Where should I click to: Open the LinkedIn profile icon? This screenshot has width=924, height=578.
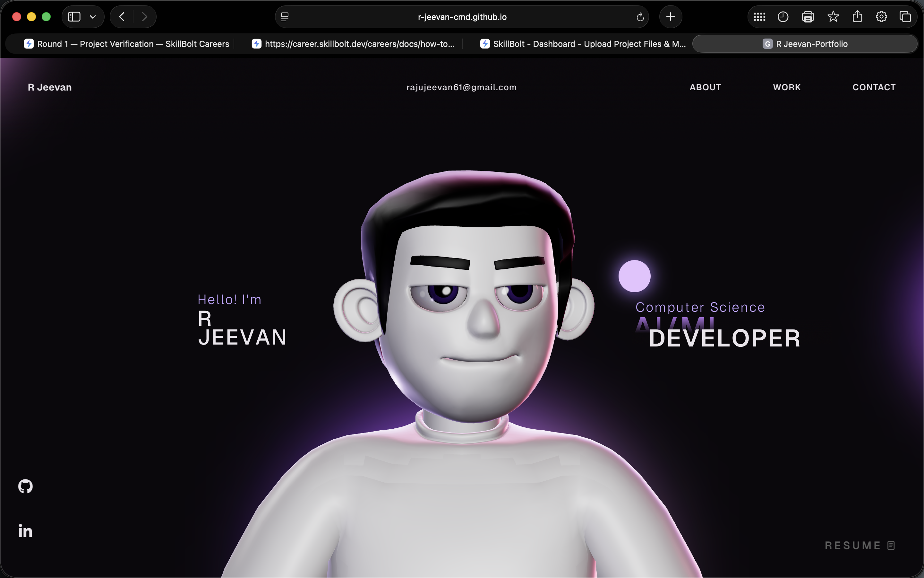click(x=26, y=531)
